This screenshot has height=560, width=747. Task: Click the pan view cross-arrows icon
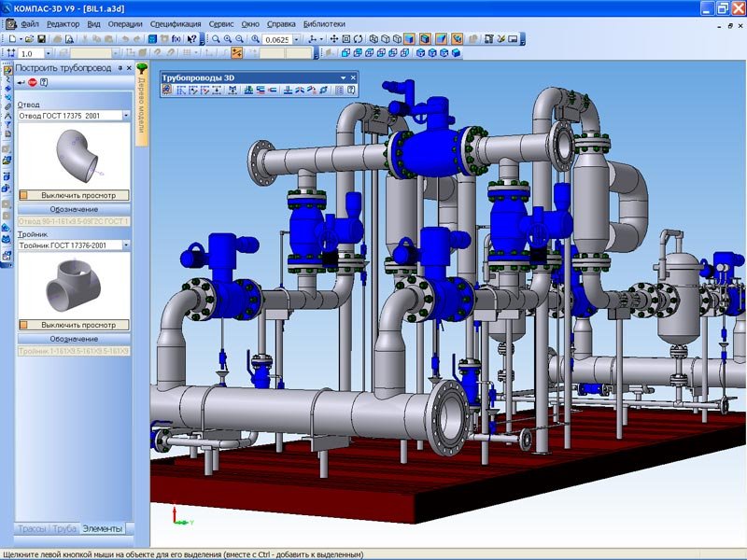pyautogui.click(x=333, y=39)
